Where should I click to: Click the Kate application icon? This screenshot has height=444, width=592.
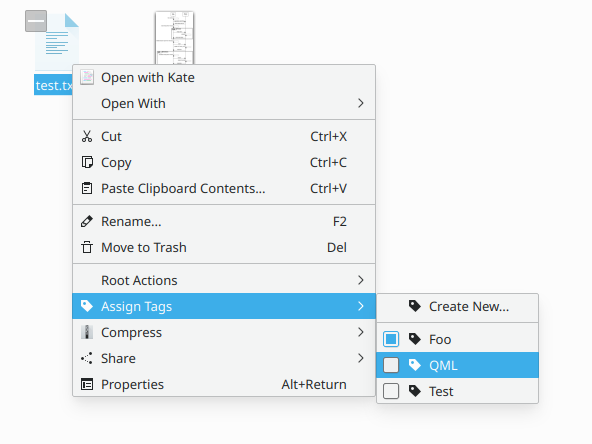(x=87, y=77)
